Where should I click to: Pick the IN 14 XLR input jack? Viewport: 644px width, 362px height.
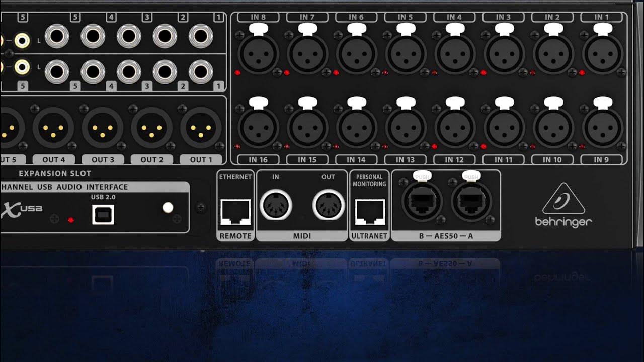pos(357,128)
